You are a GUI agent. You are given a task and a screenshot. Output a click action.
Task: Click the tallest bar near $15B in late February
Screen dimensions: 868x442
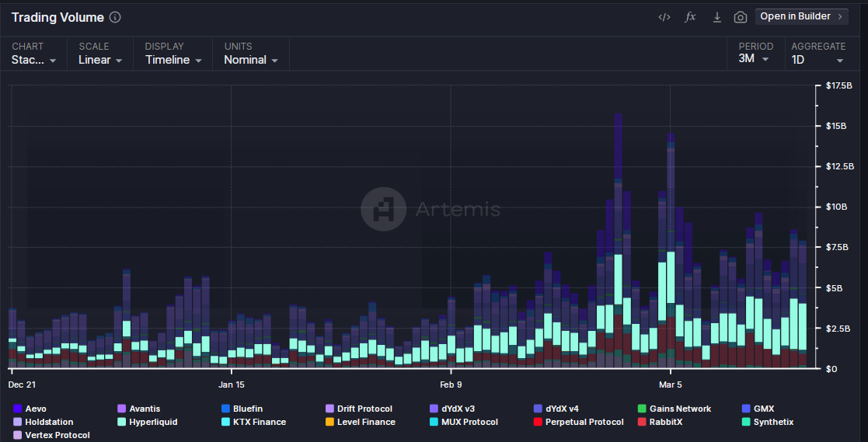pyautogui.click(x=618, y=241)
